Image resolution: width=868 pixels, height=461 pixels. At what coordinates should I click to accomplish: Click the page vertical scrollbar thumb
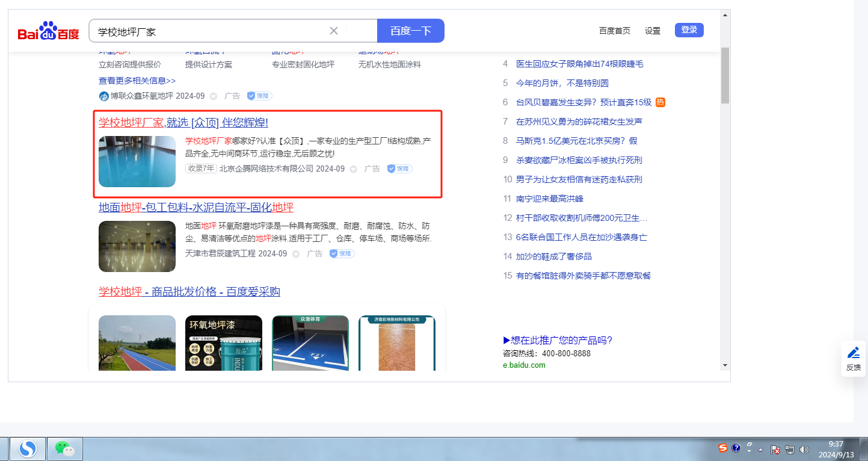[725, 75]
